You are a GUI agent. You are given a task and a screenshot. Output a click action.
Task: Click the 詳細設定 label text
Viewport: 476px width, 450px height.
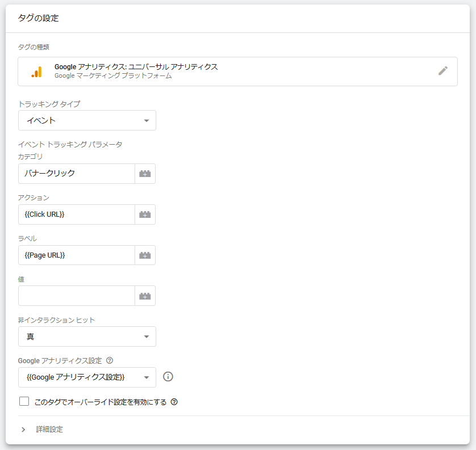(49, 430)
